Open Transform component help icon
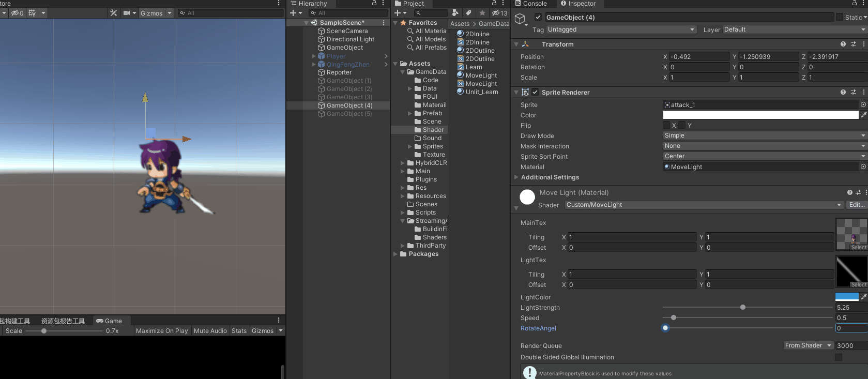 [843, 44]
